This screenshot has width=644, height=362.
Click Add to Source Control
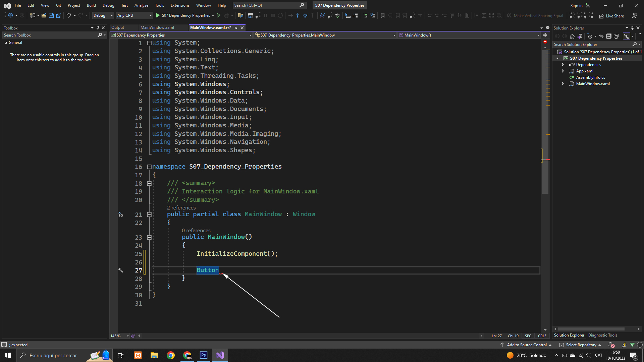coord(526,345)
